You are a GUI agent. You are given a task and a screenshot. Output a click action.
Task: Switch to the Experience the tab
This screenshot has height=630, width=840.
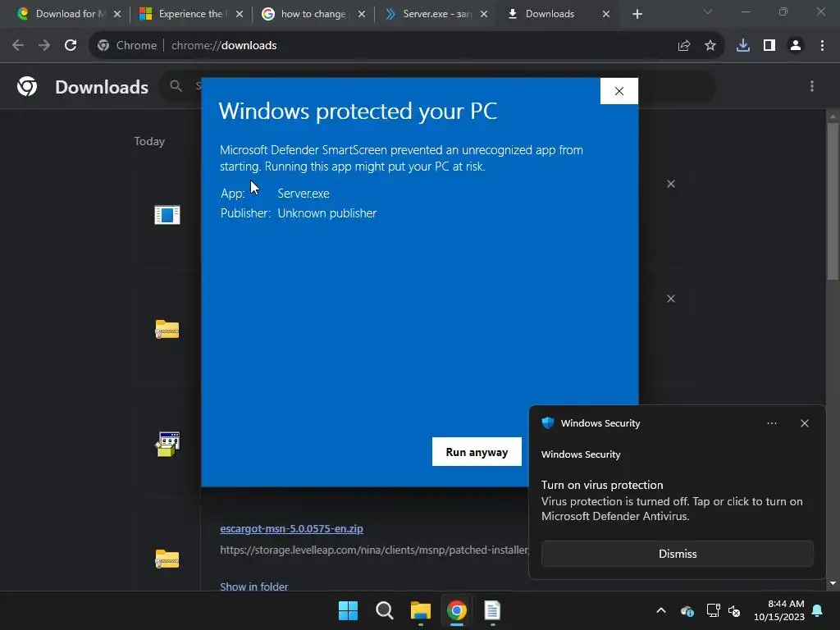[190, 14]
